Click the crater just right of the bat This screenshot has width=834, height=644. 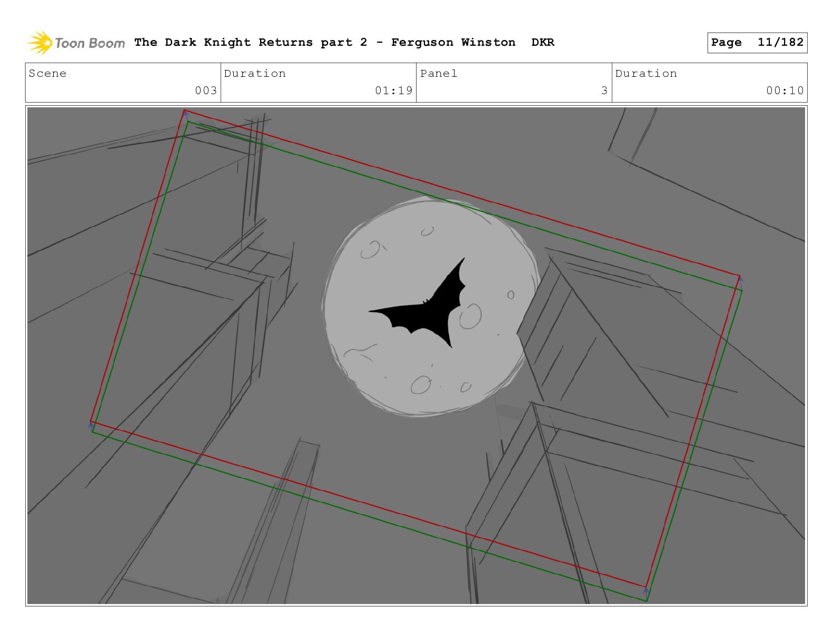pyautogui.click(x=470, y=316)
